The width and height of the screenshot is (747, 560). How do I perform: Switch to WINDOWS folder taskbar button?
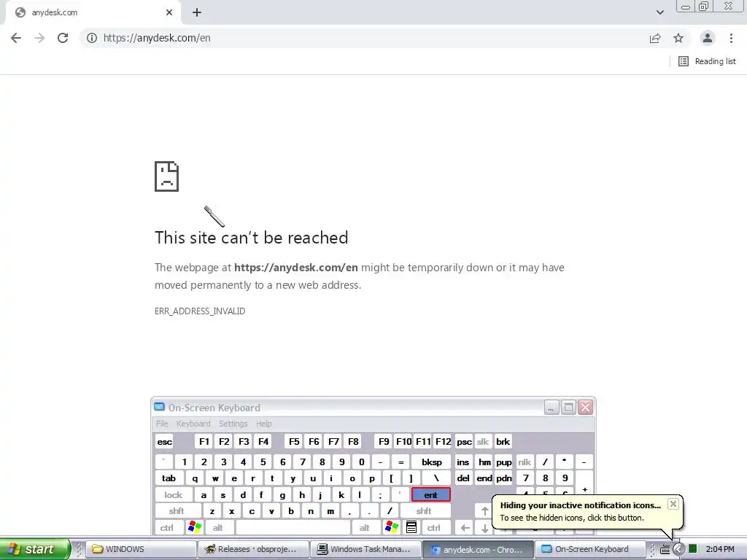142,549
